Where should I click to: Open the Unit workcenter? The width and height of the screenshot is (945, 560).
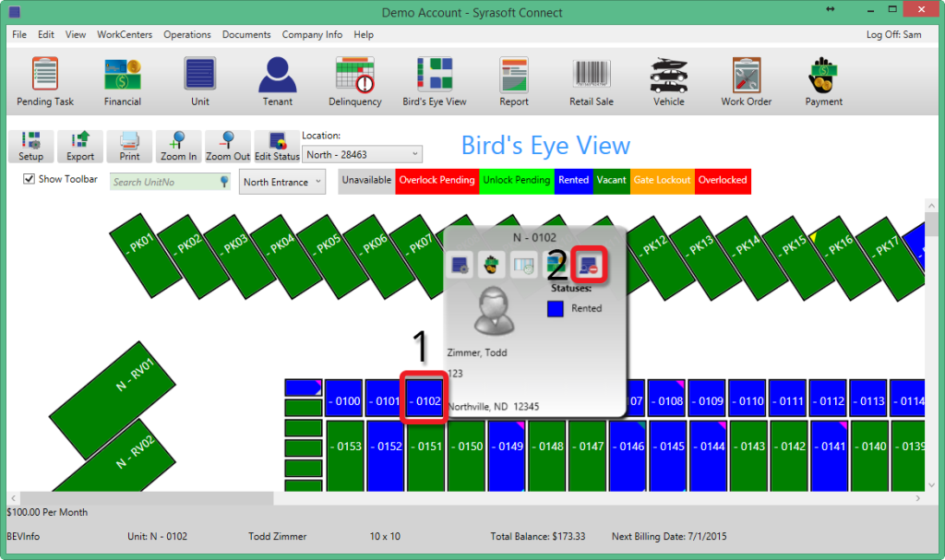tap(200, 81)
